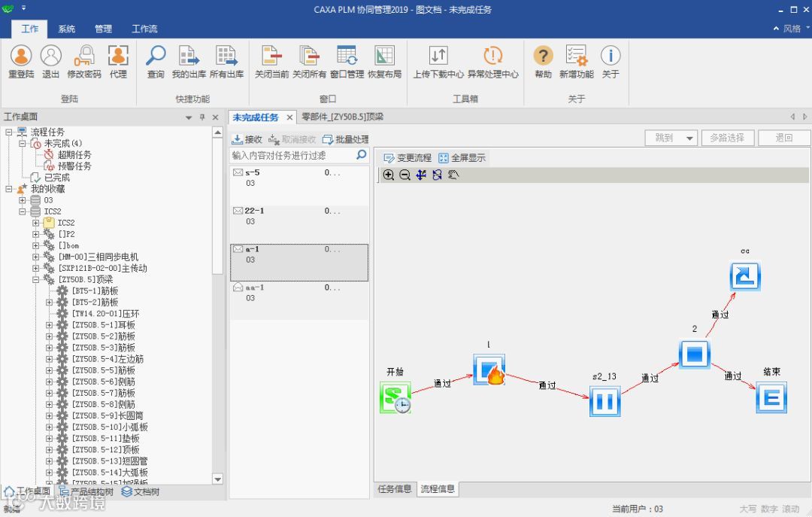Switch to the 工作流 ribbon tab
The height and width of the screenshot is (517, 812).
click(144, 29)
